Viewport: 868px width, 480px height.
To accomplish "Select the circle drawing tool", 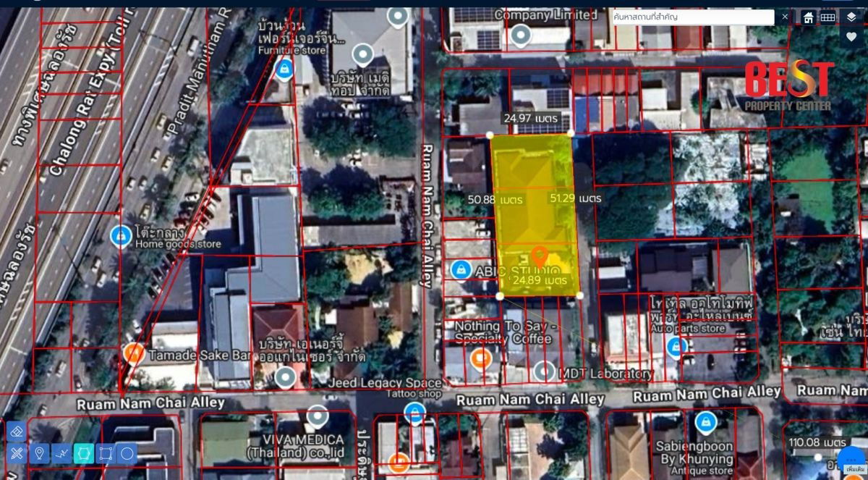I will 127,454.
